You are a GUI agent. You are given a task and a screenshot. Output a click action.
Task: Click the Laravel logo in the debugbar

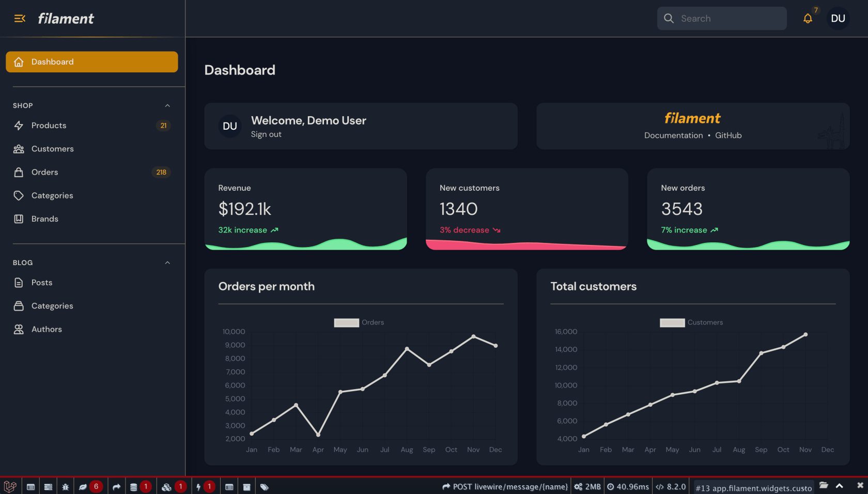coord(10,486)
